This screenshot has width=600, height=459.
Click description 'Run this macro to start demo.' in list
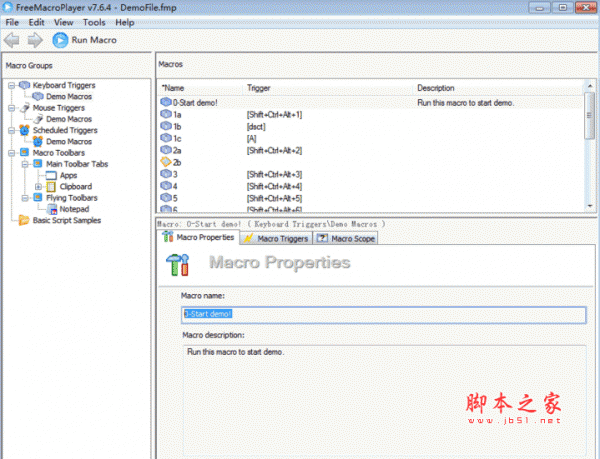point(465,103)
